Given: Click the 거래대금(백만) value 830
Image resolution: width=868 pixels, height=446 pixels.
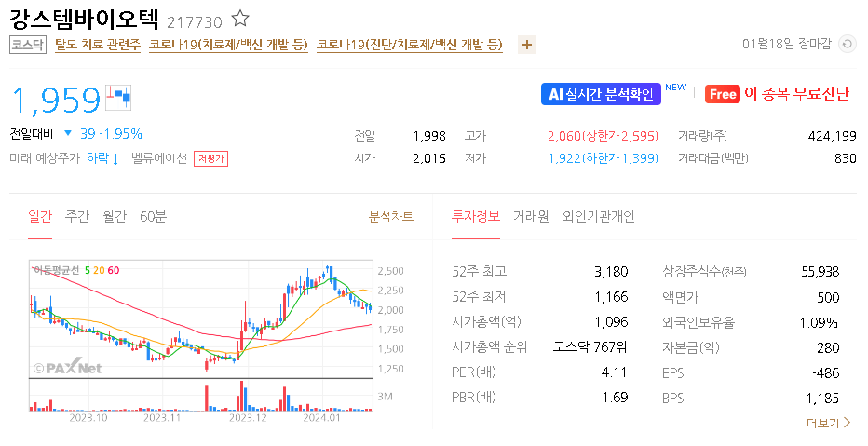Looking at the screenshot, I should (846, 159).
